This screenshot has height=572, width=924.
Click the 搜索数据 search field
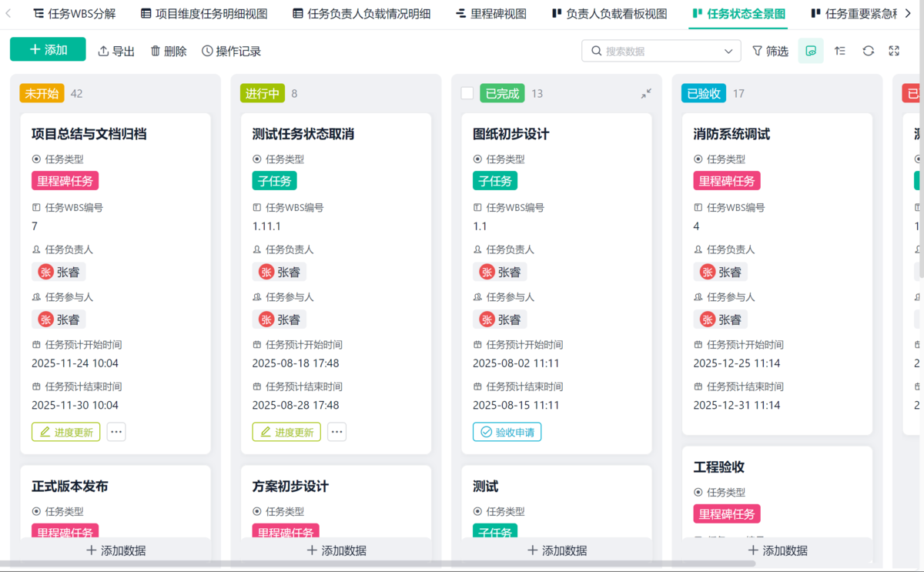point(661,51)
